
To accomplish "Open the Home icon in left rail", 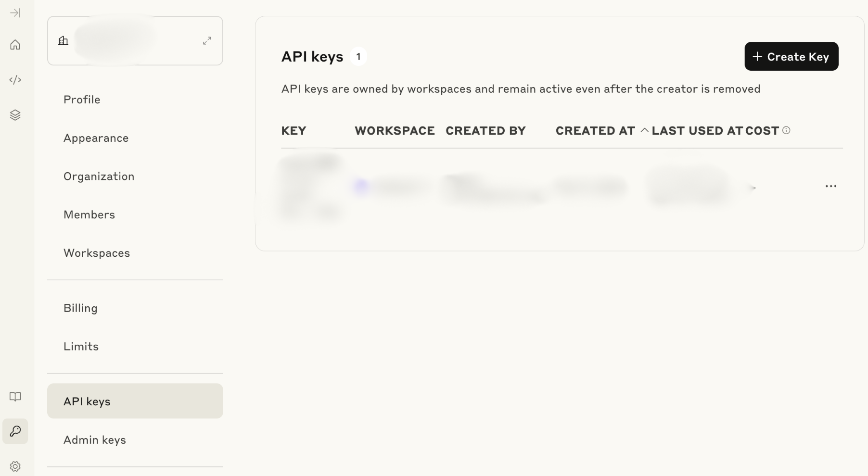I will click(15, 45).
